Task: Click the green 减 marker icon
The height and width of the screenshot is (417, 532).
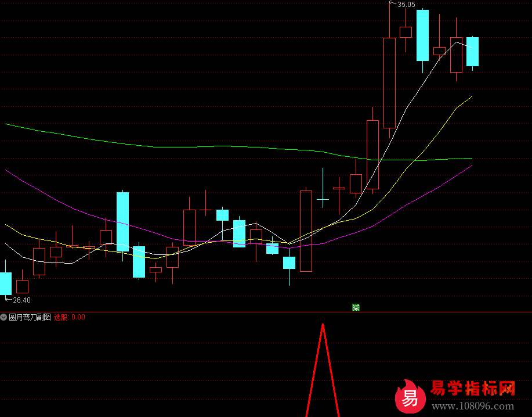Action: 356,307
